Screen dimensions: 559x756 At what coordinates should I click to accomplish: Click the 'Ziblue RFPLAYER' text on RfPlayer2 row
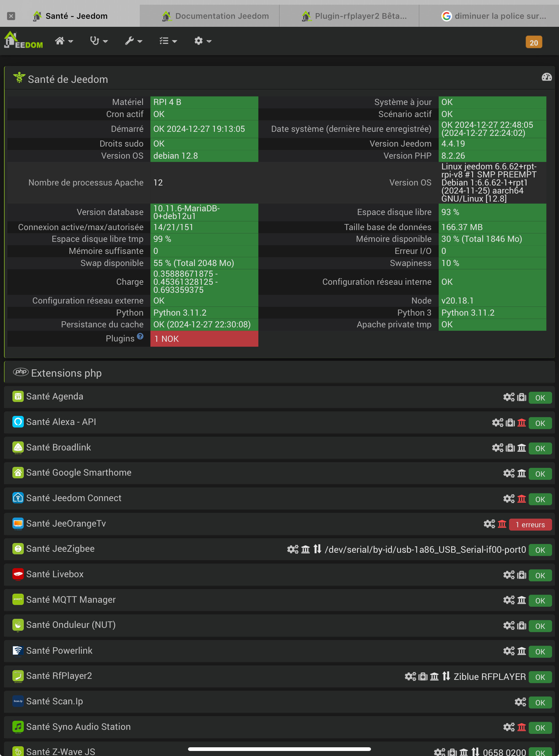[x=490, y=677]
